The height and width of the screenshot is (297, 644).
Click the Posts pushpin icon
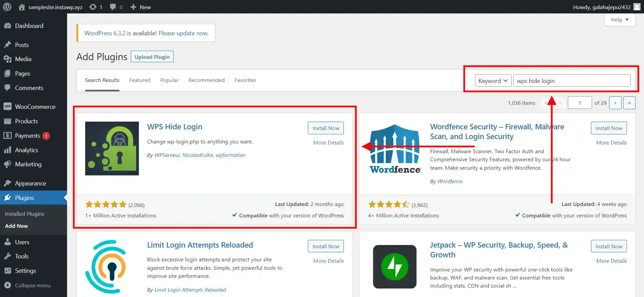7,45
